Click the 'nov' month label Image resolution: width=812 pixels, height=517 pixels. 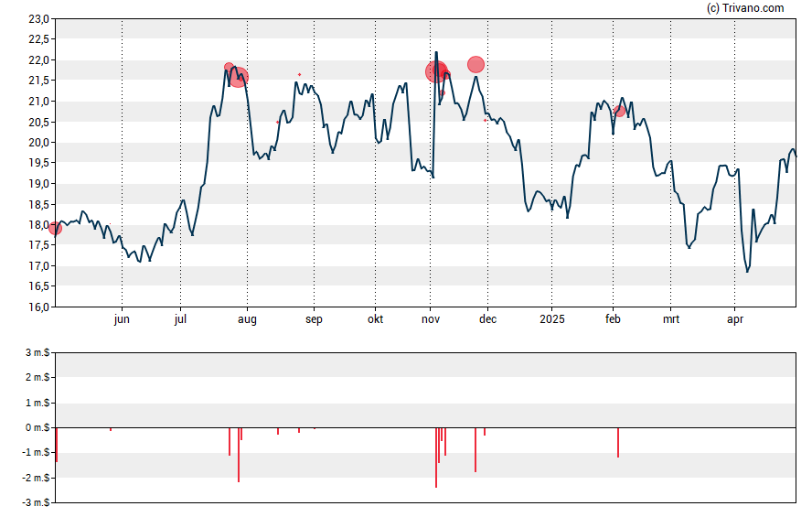tap(431, 319)
